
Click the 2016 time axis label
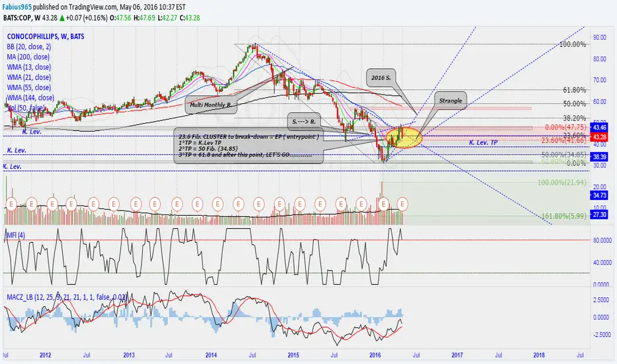pyautogui.click(x=375, y=355)
